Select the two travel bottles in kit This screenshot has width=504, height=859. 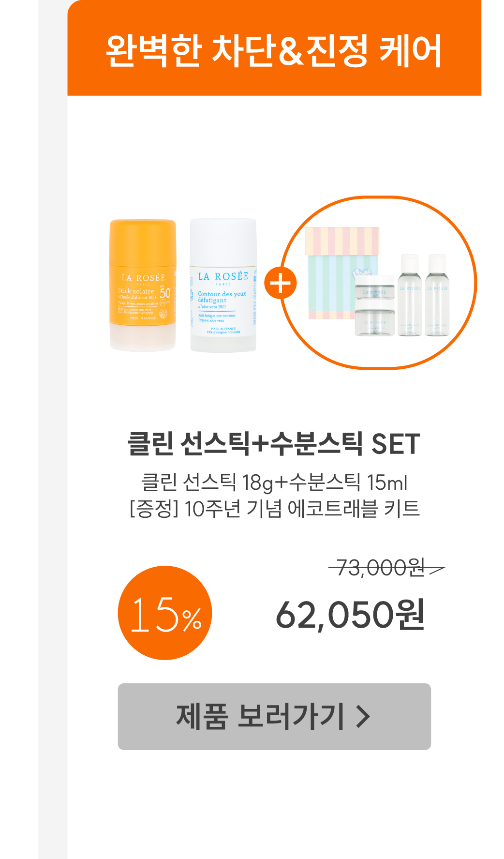[x=423, y=295]
